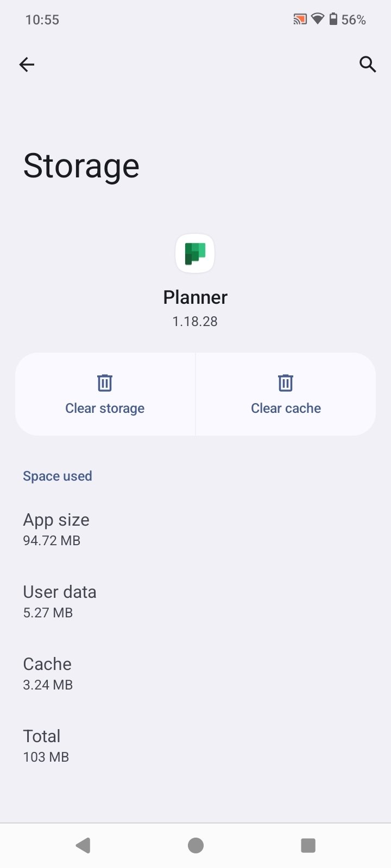This screenshot has width=391, height=868.
Task: Tap trash icon above Clear cache
Action: click(286, 383)
